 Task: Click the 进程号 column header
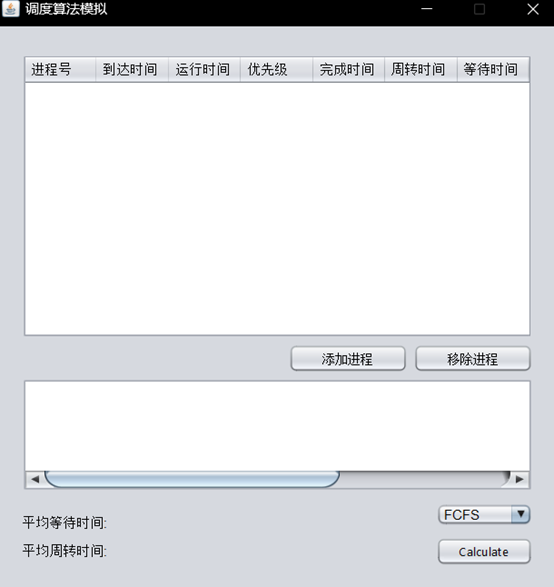60,70
